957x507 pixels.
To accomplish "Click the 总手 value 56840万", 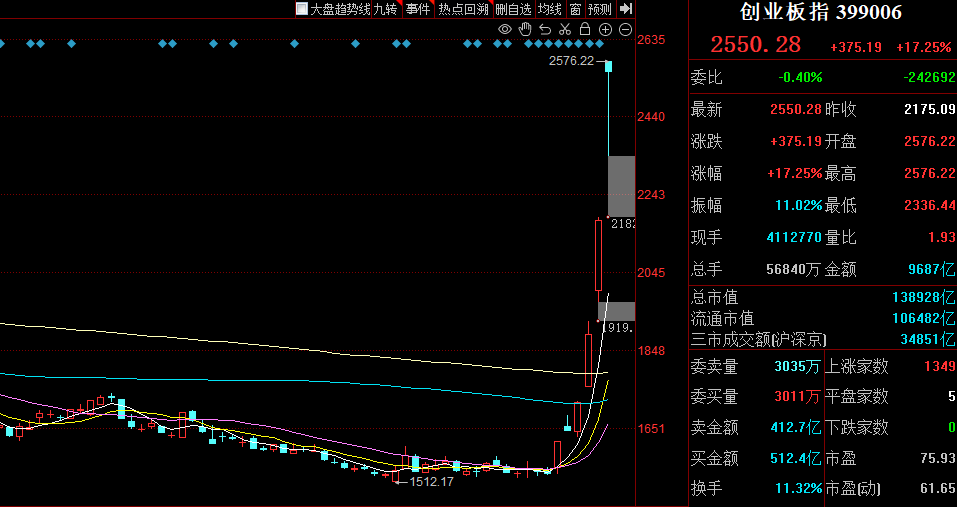I will click(794, 269).
